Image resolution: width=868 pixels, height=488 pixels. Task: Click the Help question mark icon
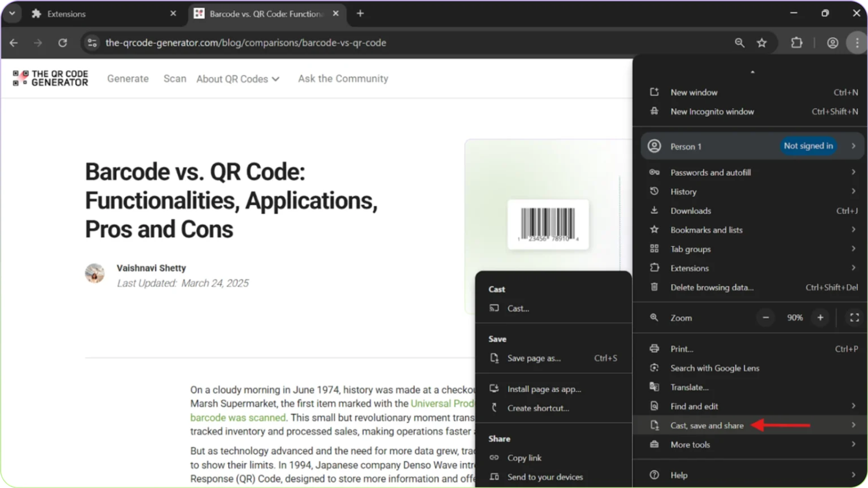pos(654,475)
